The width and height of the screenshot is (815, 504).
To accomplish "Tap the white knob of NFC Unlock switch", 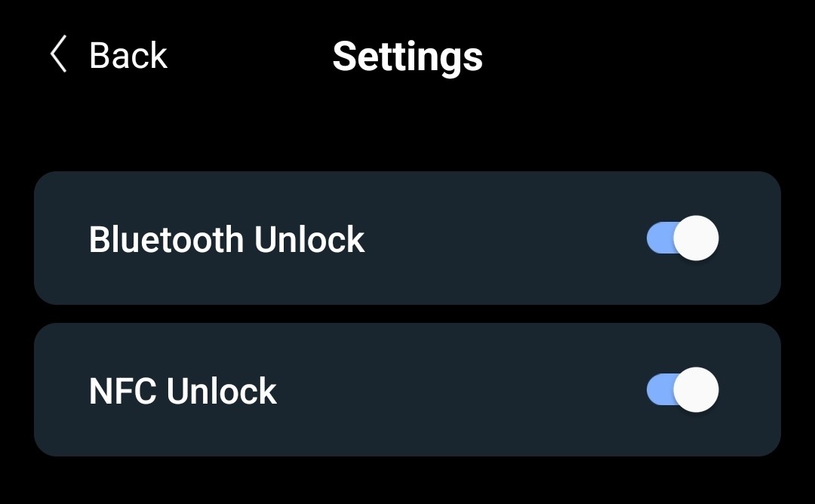I will click(x=696, y=390).
